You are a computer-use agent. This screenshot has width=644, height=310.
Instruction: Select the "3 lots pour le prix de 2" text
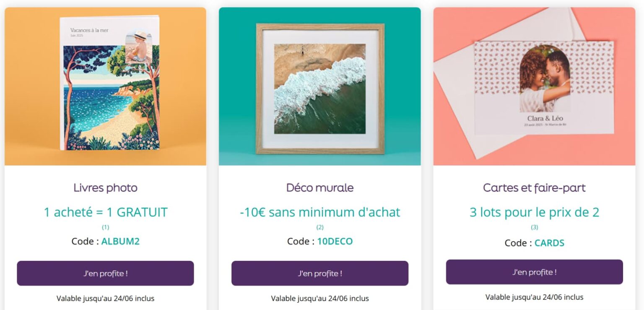coord(534,212)
